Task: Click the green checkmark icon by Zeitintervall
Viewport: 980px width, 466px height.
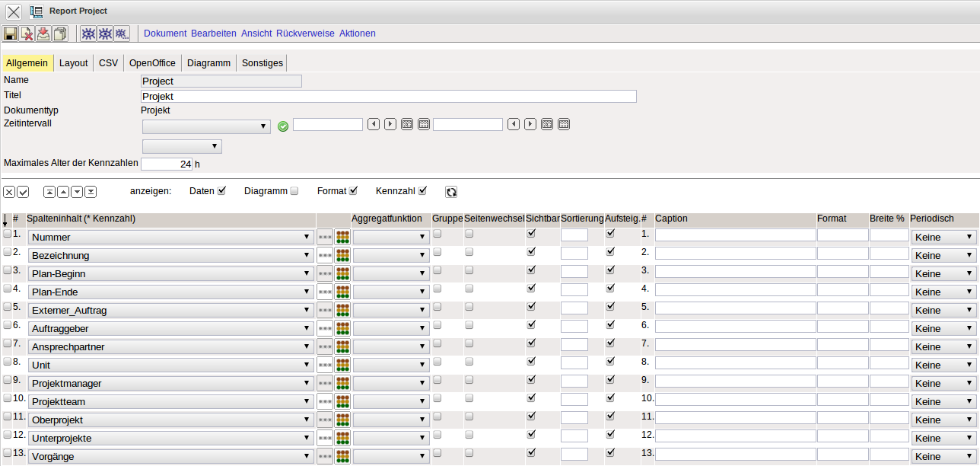Action: pyautogui.click(x=283, y=126)
